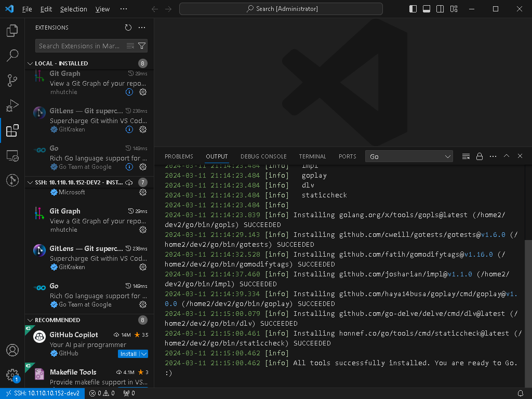The image size is (532, 399).
Task: Clear the output panel contents
Action: 466,156
